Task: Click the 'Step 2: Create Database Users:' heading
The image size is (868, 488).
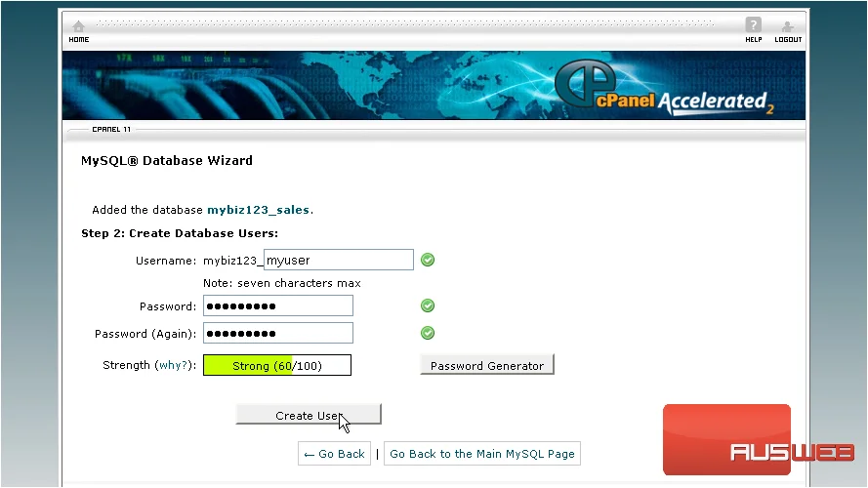Action: click(x=180, y=233)
